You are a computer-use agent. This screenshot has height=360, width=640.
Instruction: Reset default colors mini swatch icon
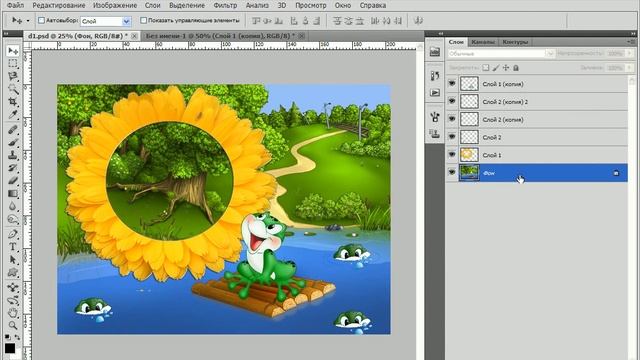(7, 337)
